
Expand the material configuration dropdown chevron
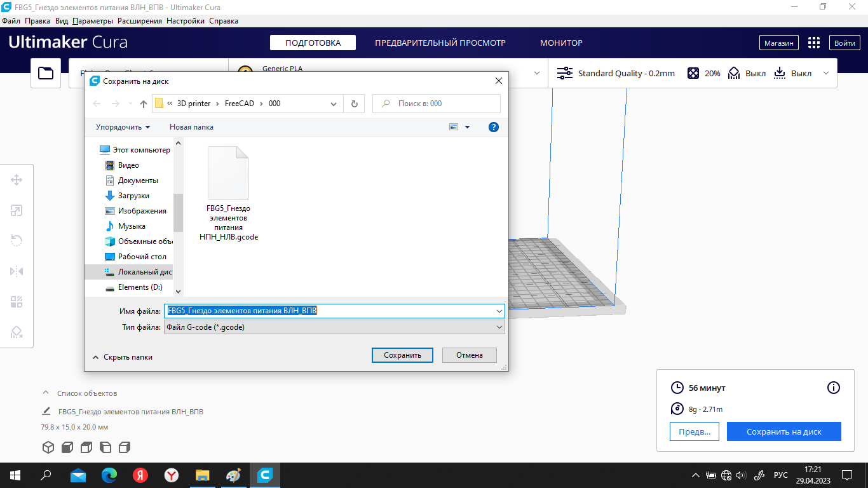pos(537,73)
